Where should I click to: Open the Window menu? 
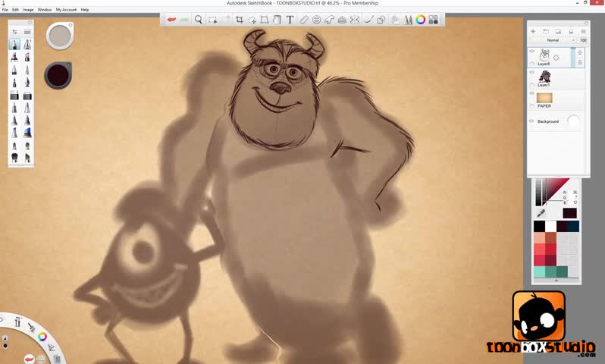pyautogui.click(x=45, y=10)
